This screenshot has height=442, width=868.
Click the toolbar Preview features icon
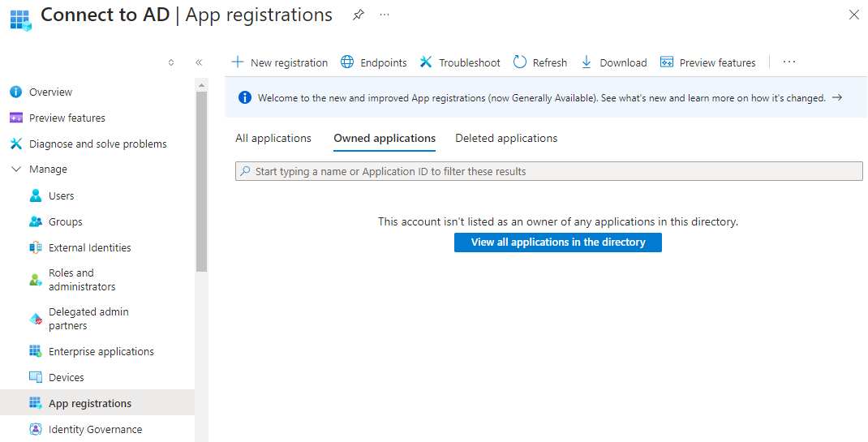[x=667, y=62]
